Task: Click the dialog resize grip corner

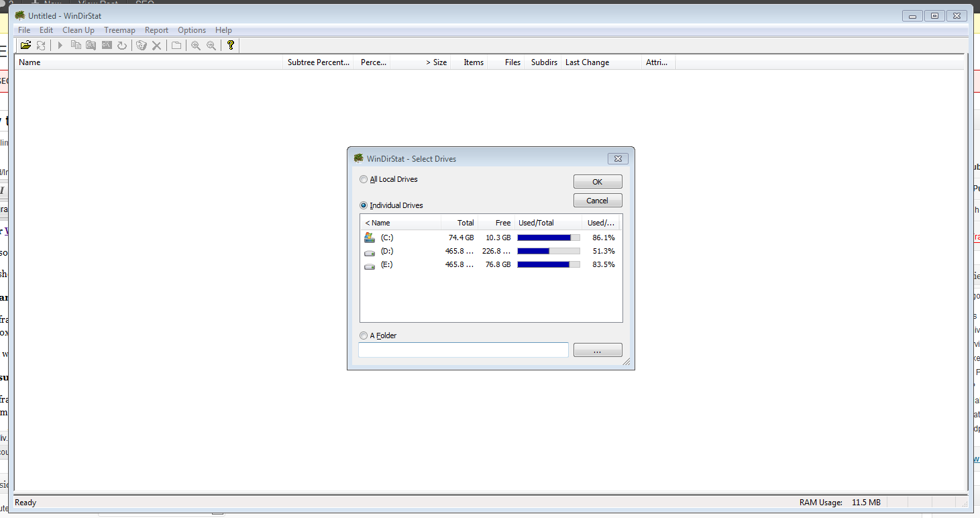Action: (x=627, y=362)
